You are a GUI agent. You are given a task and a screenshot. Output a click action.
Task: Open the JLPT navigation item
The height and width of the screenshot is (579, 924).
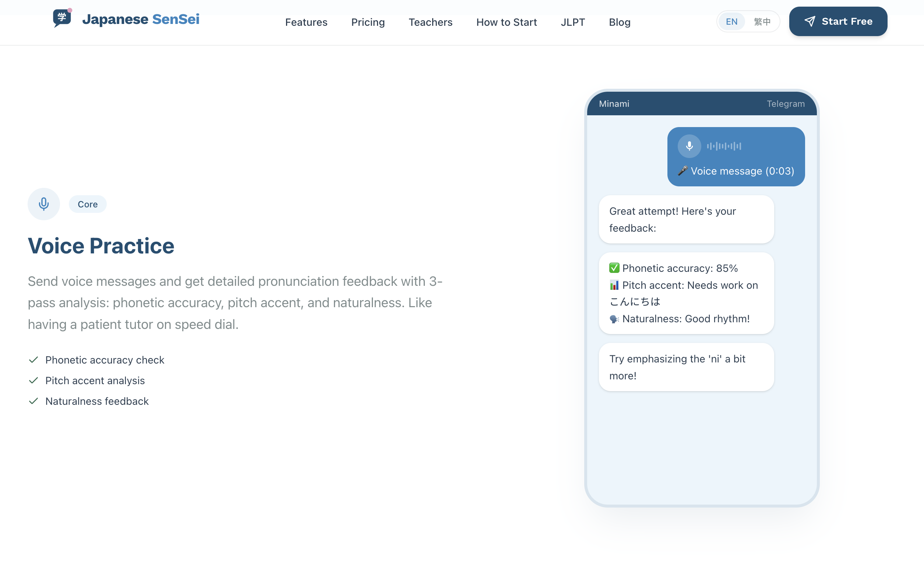pos(572,22)
